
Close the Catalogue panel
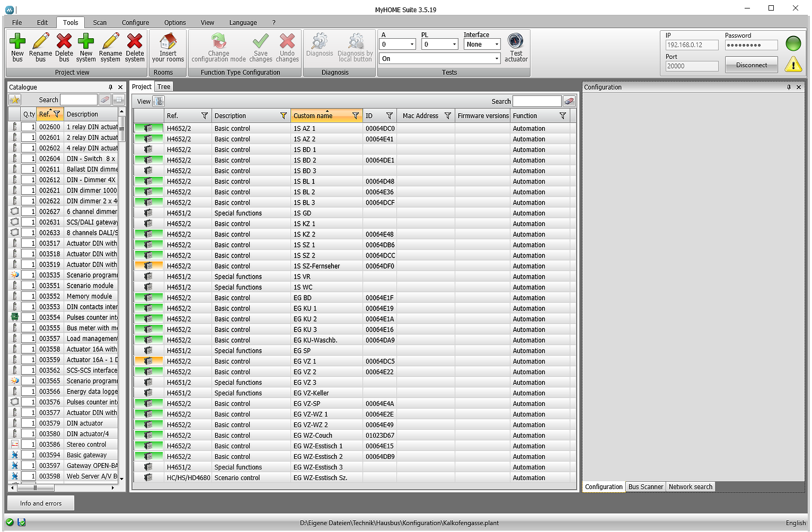coord(120,87)
